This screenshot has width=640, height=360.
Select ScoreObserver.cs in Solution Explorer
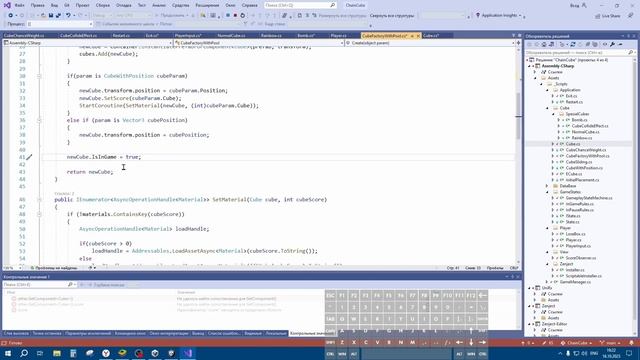[580, 258]
